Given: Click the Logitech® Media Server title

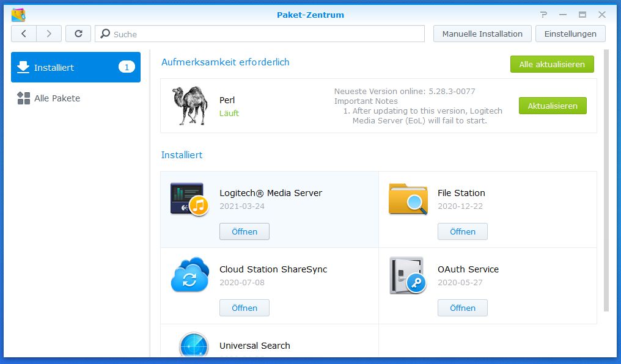Looking at the screenshot, I should pos(271,192).
